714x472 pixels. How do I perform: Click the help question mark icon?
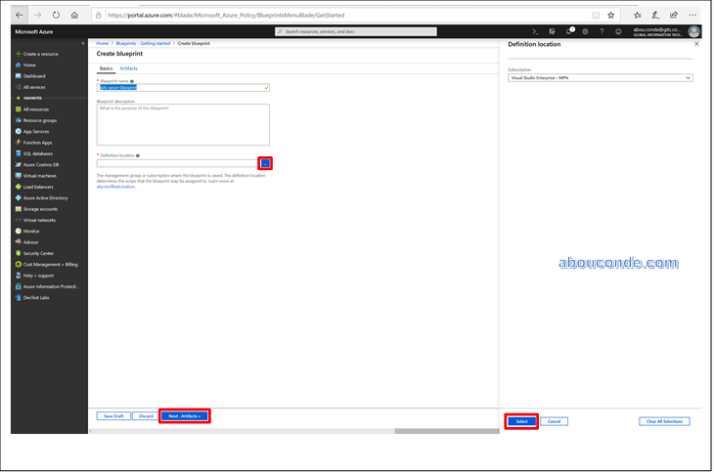tap(601, 32)
